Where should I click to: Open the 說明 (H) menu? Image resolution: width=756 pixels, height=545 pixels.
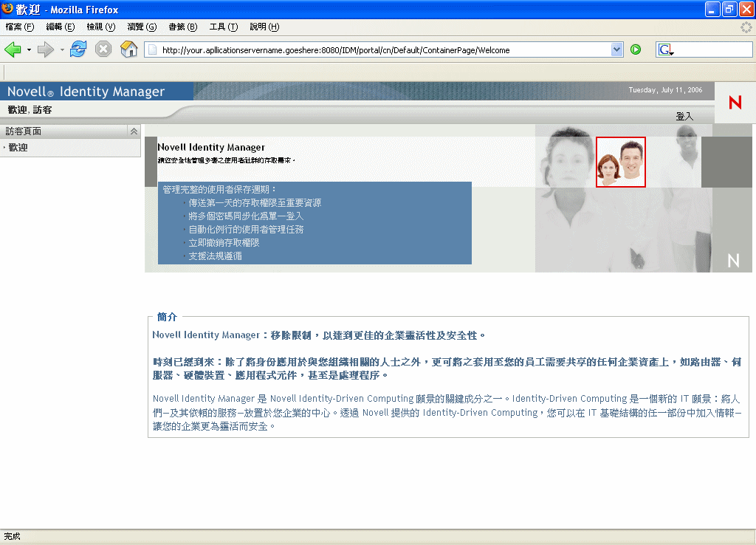264,27
